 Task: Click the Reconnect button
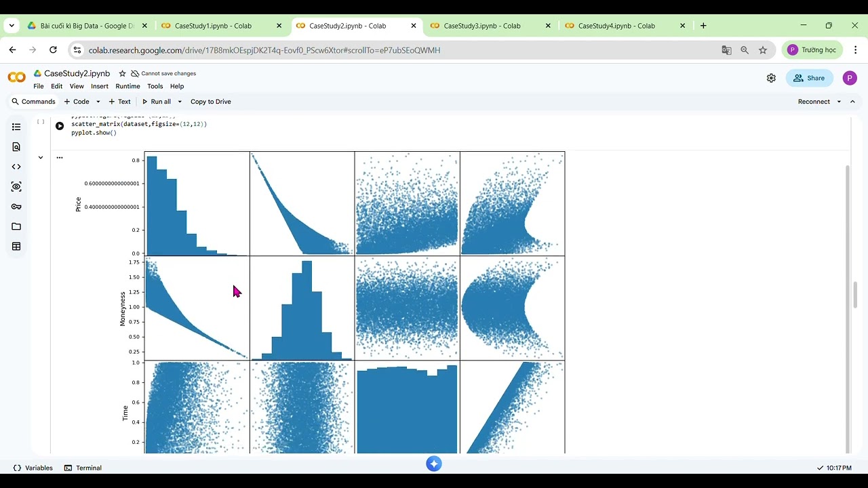pos(814,102)
